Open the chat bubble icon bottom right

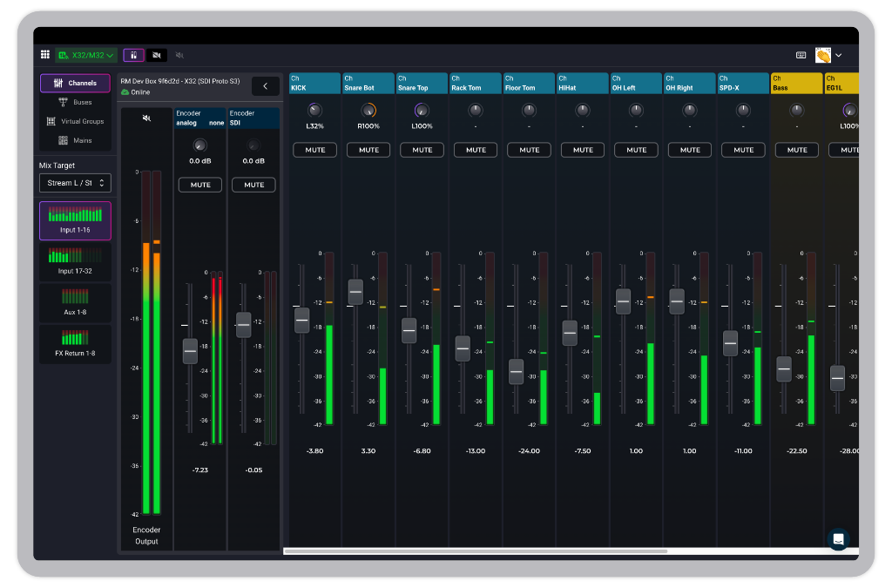click(x=837, y=538)
